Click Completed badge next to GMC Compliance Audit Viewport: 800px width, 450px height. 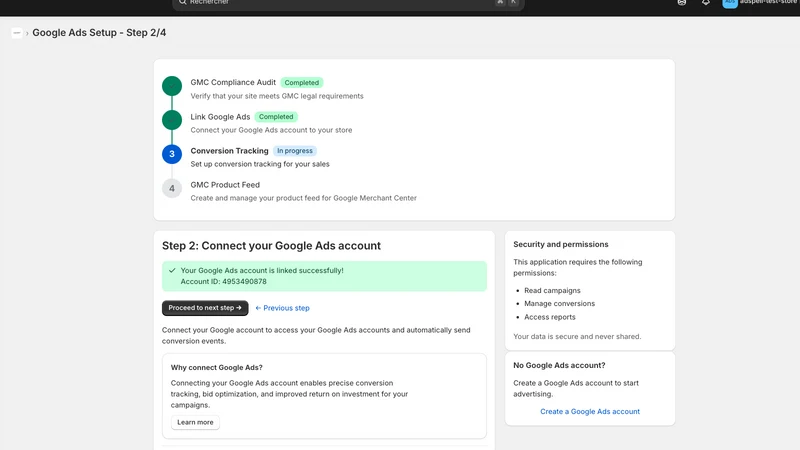(x=302, y=83)
